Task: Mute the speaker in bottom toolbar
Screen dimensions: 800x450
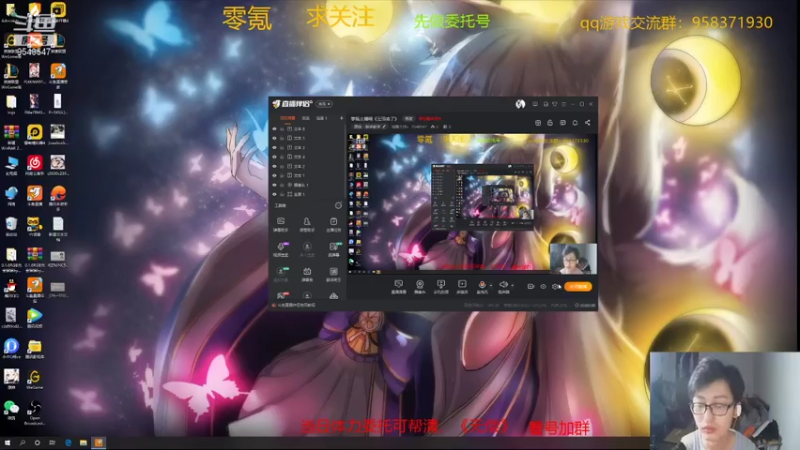Action: [x=503, y=286]
